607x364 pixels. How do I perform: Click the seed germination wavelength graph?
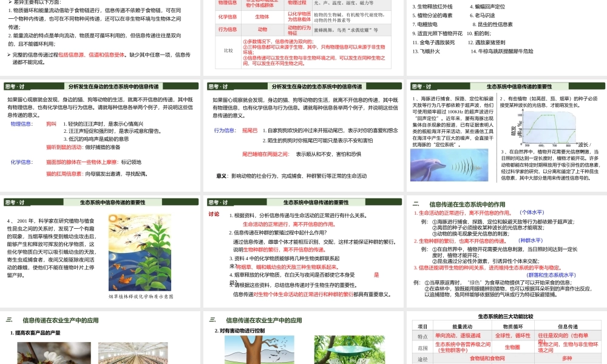tap(547, 129)
